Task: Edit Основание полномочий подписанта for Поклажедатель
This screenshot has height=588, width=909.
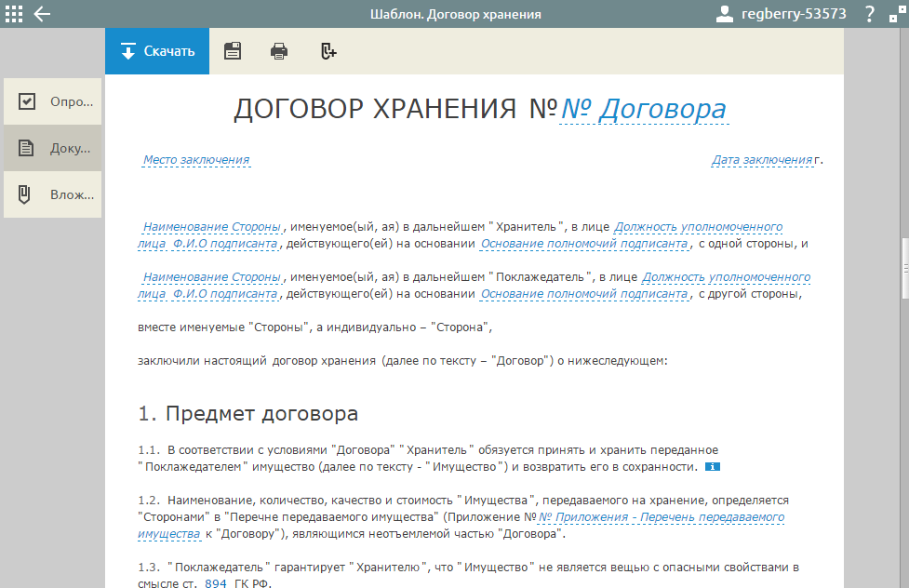Action: (x=583, y=294)
